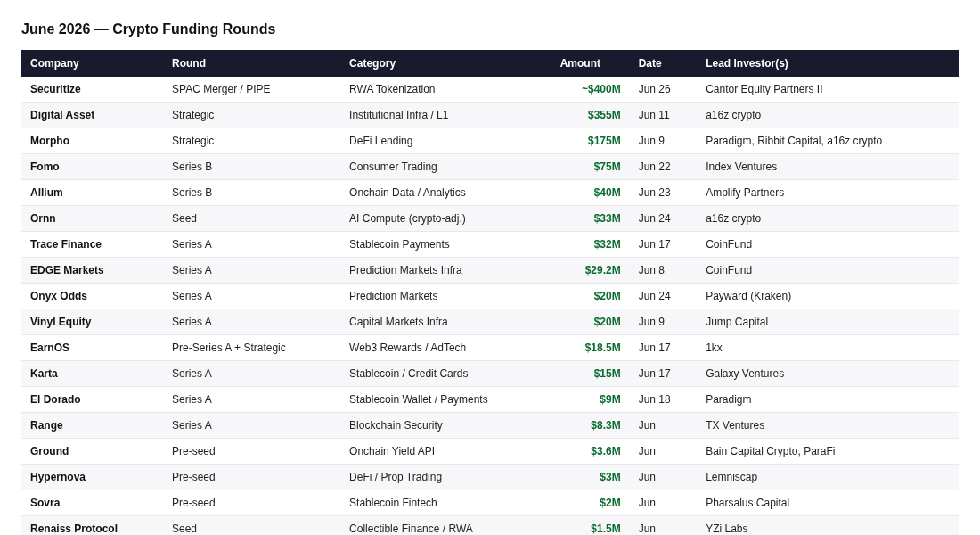
Task: Click the Round column header
Action: coord(189,63)
